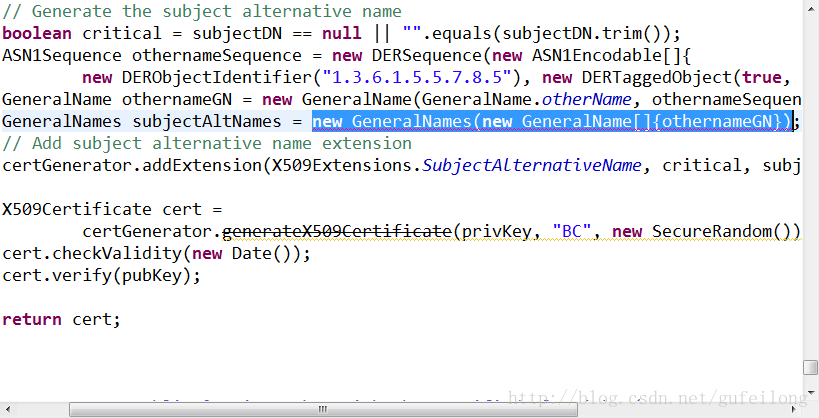Click 'X509Certificate cert =' declaration
This screenshot has height=418, width=819.
tap(112, 209)
